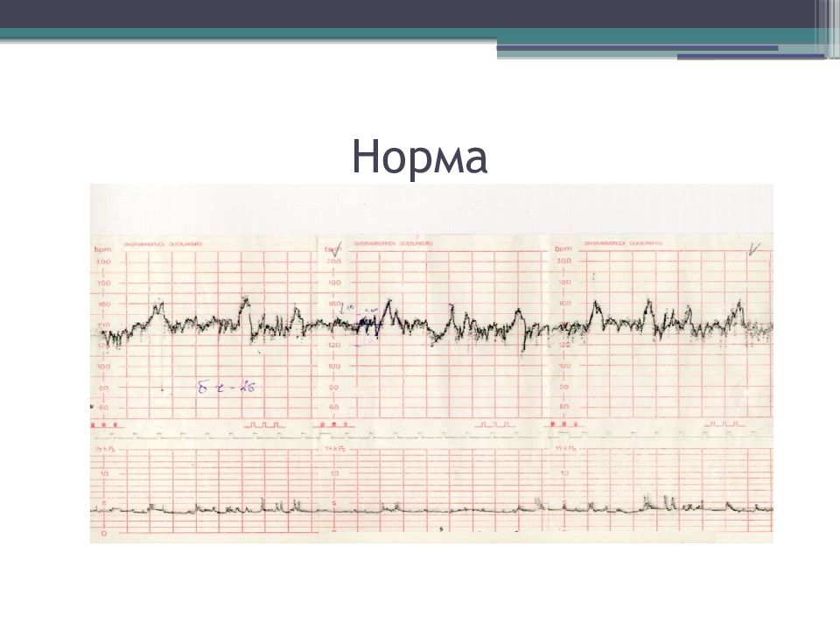Click the three red marks under the rightmost bpm scale
The width and height of the screenshot is (840, 630).
tap(565, 424)
